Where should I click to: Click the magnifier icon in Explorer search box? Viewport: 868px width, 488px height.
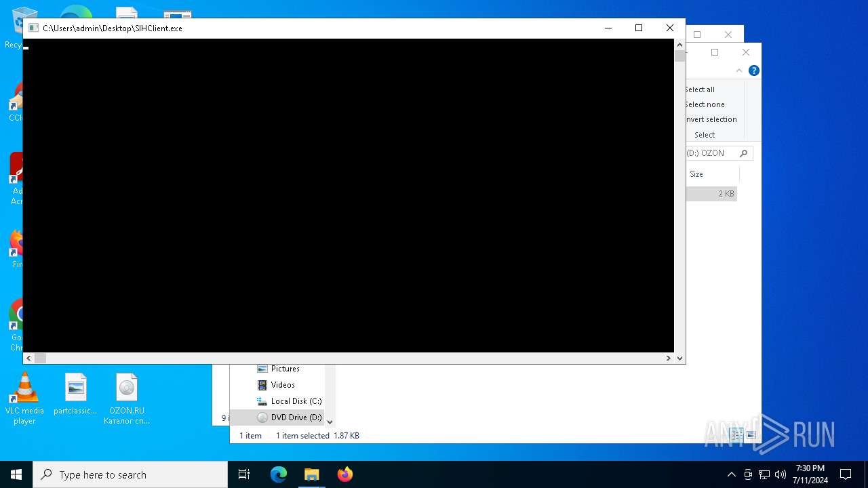click(743, 153)
